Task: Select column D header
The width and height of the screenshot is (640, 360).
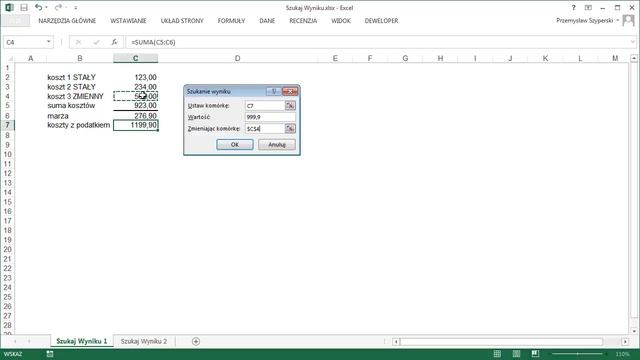Action: [x=238, y=58]
